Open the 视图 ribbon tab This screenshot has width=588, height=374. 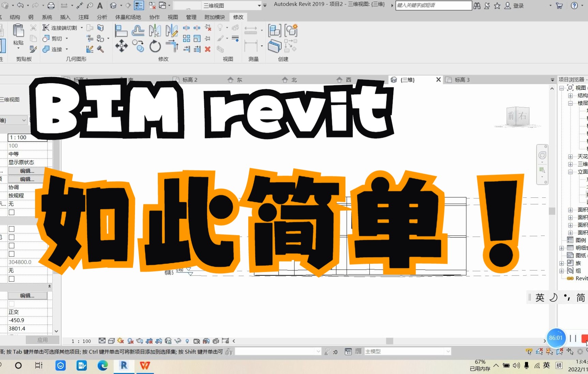(x=173, y=17)
